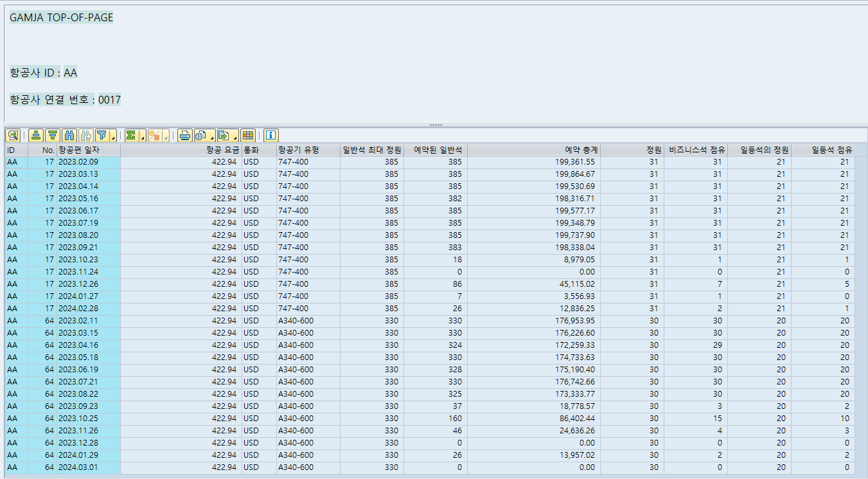Select the 항공편 일자 column header
Viewport: 868px width, 479px height.
[x=89, y=150]
